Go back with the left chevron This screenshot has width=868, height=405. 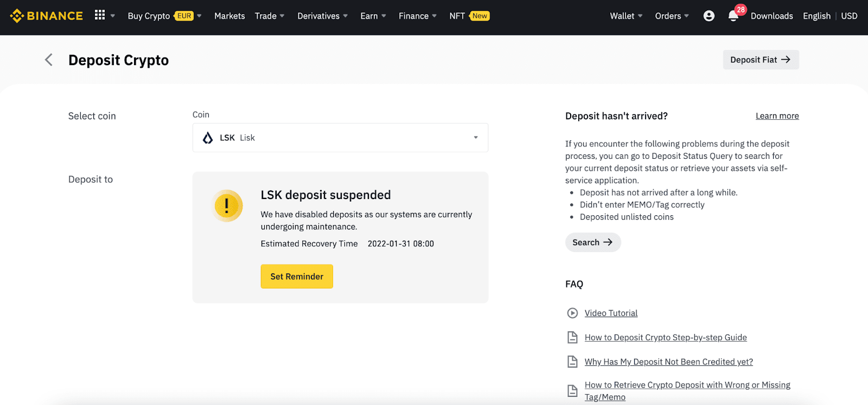(x=49, y=60)
